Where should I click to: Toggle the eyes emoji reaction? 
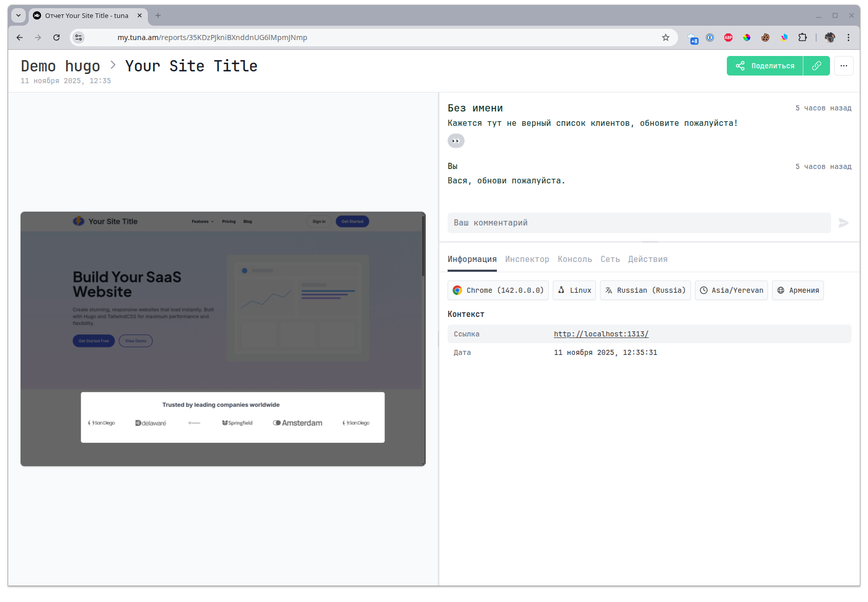click(456, 141)
